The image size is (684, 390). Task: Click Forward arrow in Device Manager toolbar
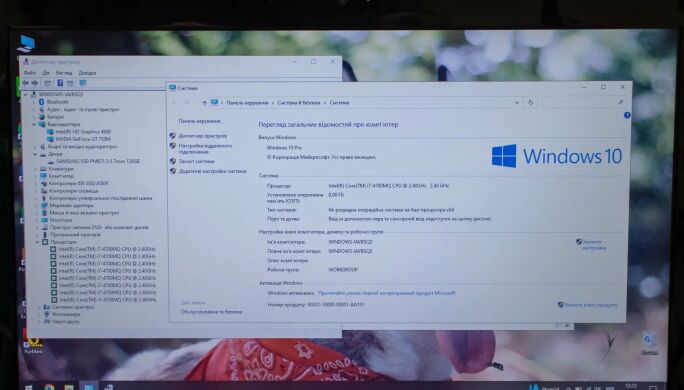[x=35, y=83]
